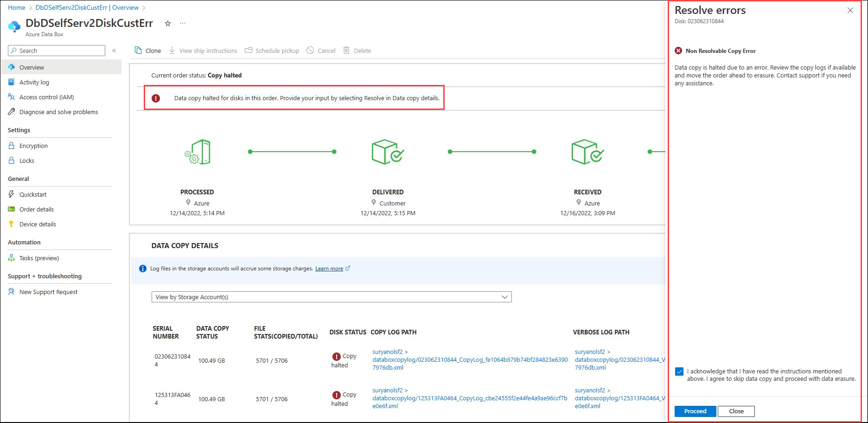Open the Device details key icon
This screenshot has width=868, height=423.
coord(12,224)
